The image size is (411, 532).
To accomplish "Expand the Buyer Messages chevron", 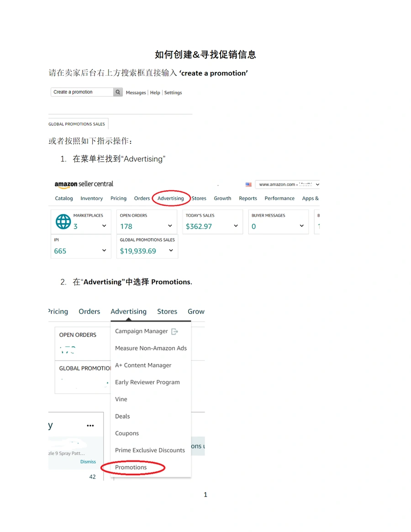I will click(301, 226).
